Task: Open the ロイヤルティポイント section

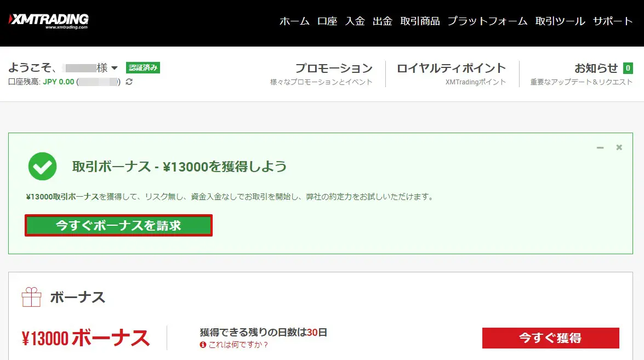Action: pos(451,68)
